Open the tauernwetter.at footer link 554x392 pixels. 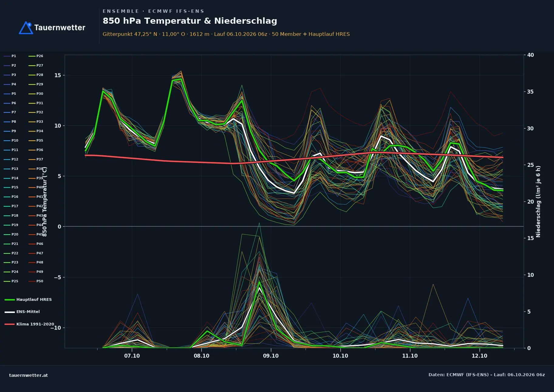[29, 375]
